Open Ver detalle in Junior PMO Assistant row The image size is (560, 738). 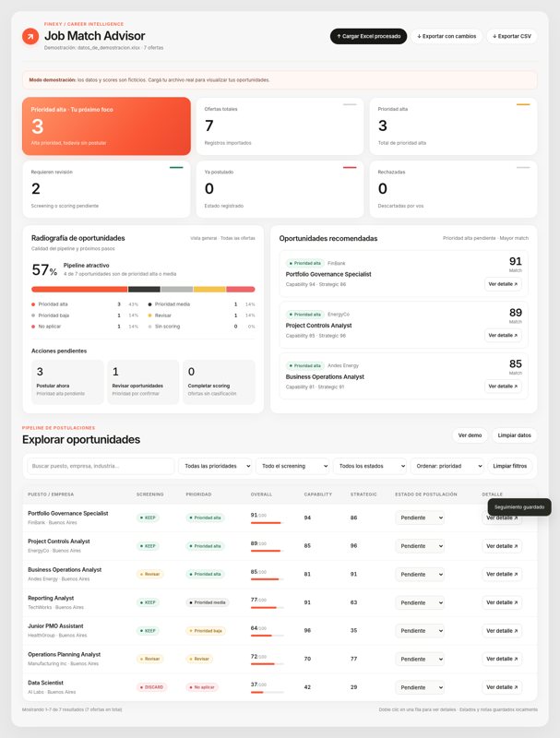pos(502,631)
